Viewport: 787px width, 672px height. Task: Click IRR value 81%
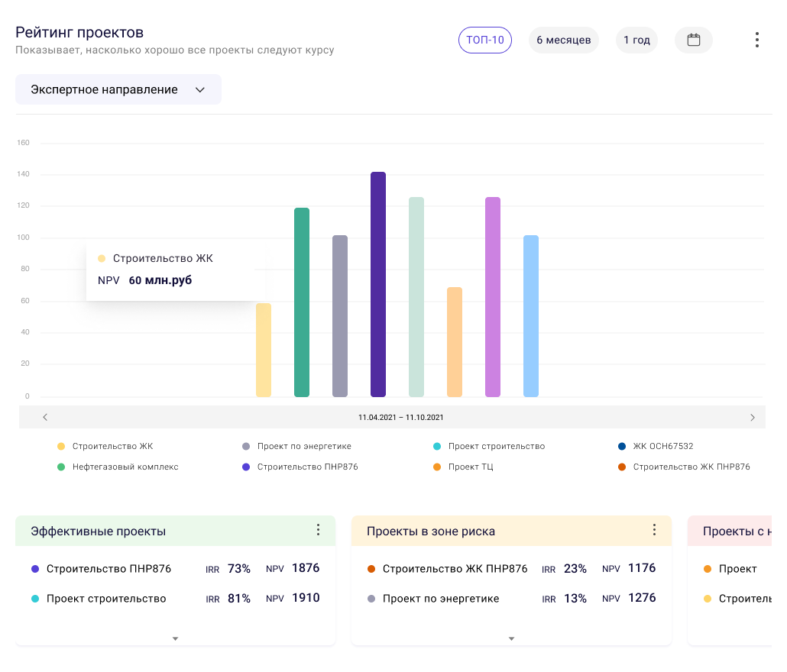(x=239, y=598)
